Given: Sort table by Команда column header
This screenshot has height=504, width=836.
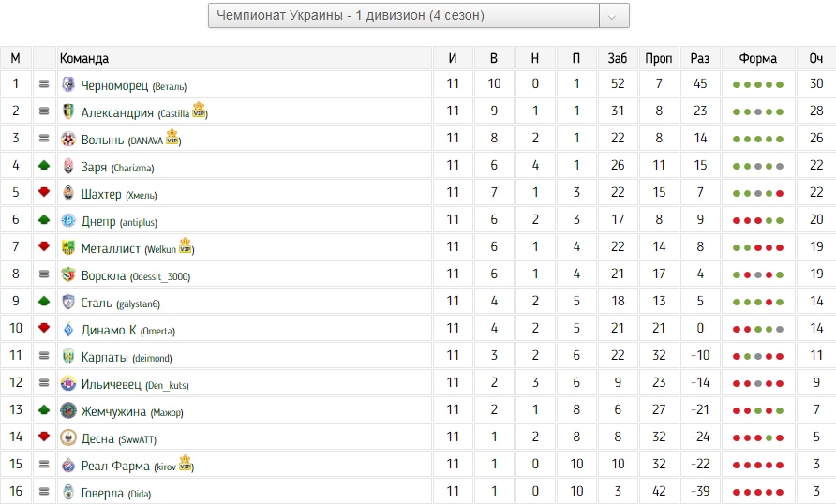Looking at the screenshot, I should pyautogui.click(x=84, y=58).
